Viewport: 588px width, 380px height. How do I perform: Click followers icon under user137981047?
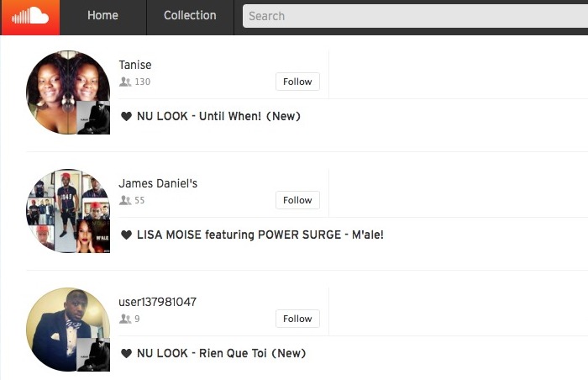pyautogui.click(x=125, y=319)
